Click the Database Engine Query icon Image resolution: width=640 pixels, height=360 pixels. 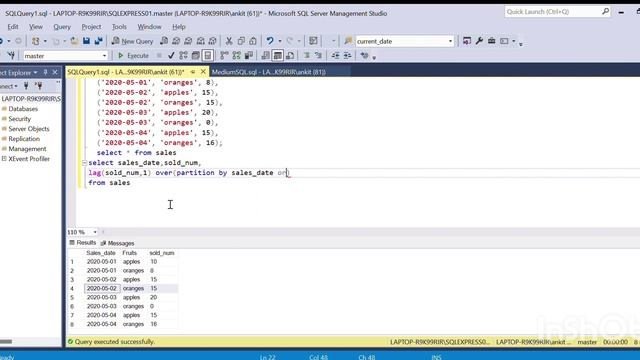(164, 41)
